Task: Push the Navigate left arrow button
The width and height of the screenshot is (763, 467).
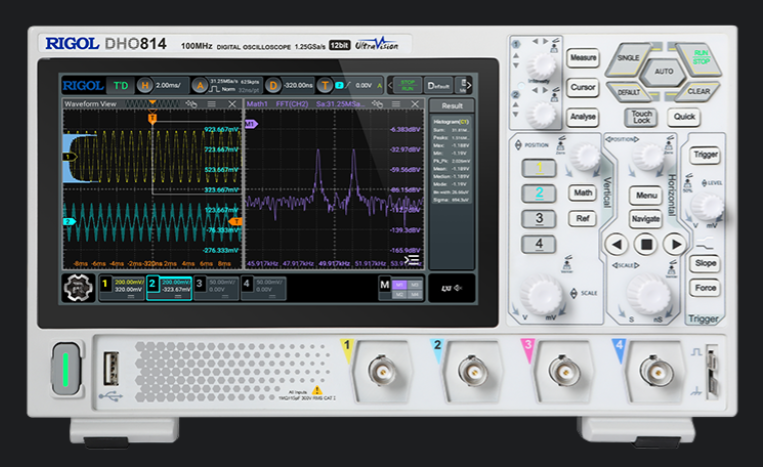Action: tap(617, 244)
